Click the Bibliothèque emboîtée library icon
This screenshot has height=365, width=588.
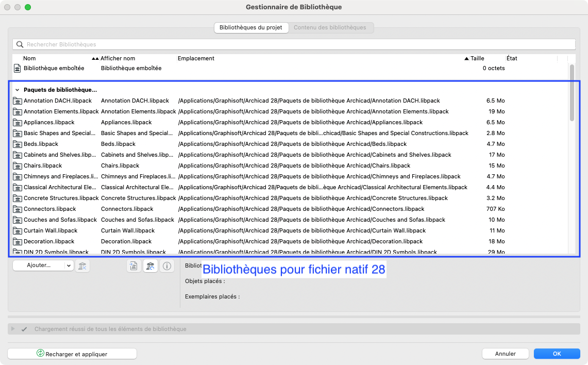[x=17, y=68]
